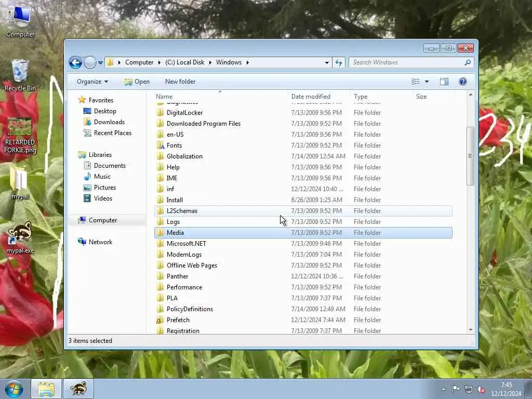Select the ModemLogs folder
The height and width of the screenshot is (399, 532).
tap(184, 255)
